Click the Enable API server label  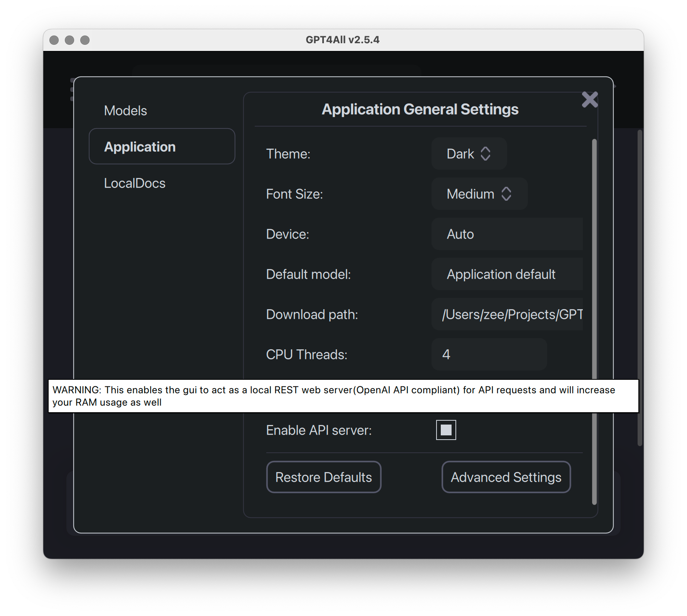(x=319, y=430)
